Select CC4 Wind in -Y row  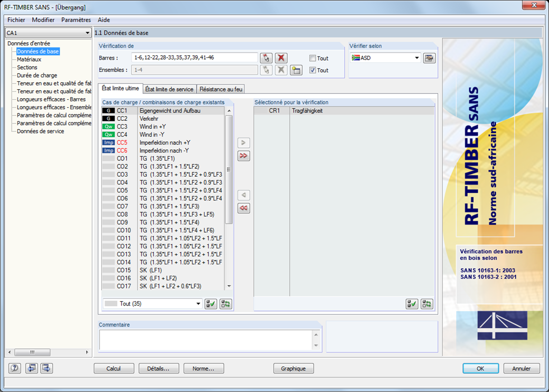click(163, 135)
